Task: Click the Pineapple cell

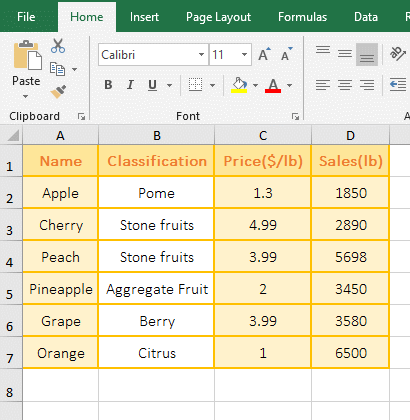Action: click(60, 289)
